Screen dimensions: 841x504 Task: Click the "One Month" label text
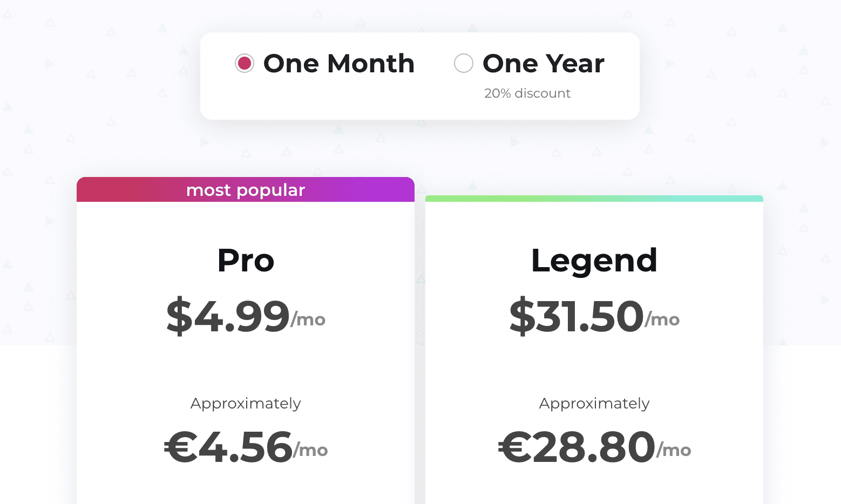pyautogui.click(x=338, y=64)
